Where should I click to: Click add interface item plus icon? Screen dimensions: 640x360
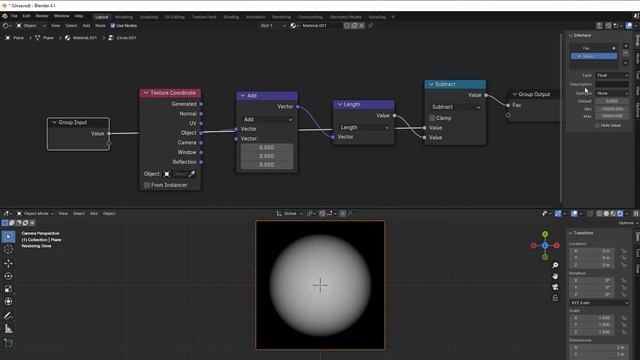(626, 46)
